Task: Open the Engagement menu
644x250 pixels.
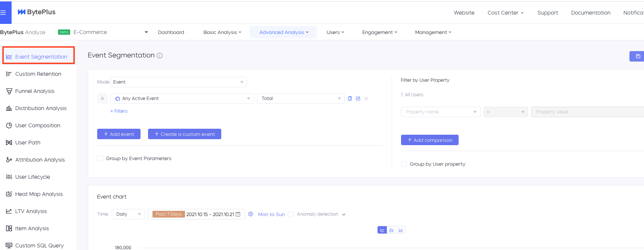Action: [380, 32]
